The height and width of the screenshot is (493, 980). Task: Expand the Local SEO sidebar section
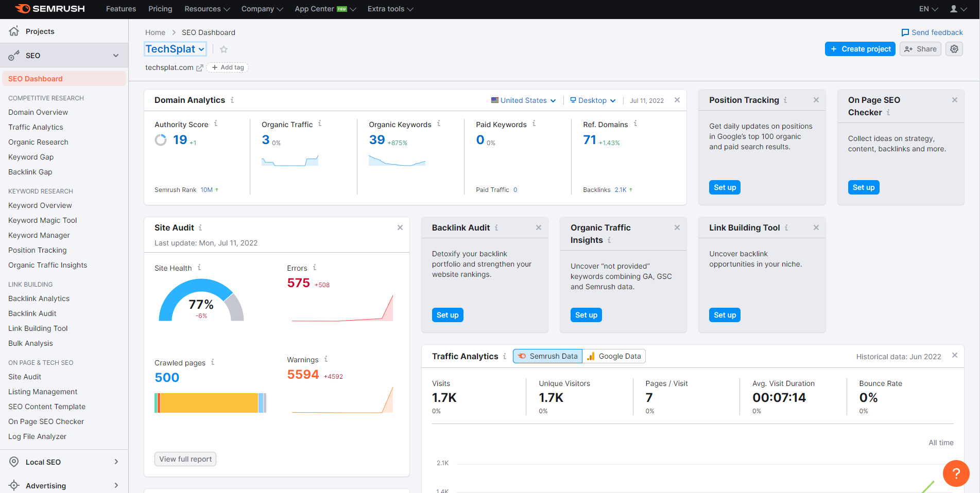pyautogui.click(x=116, y=462)
